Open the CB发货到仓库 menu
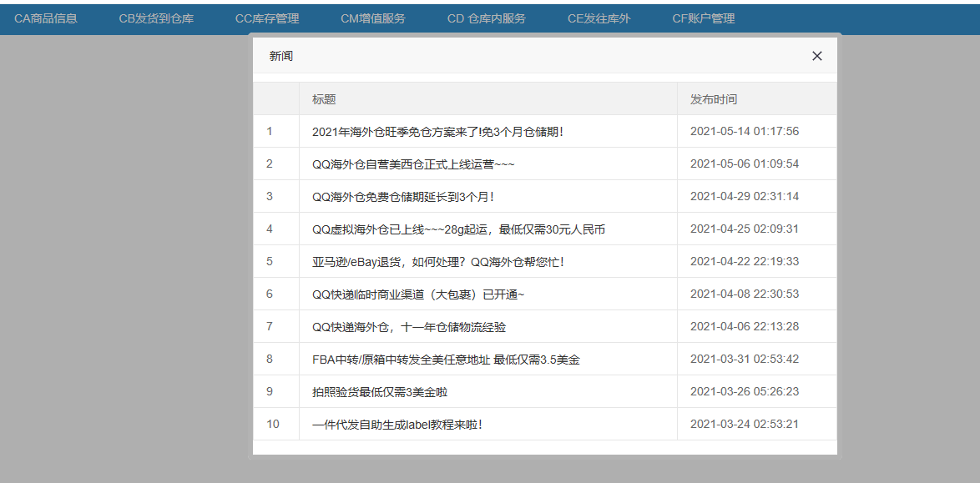 (x=156, y=18)
